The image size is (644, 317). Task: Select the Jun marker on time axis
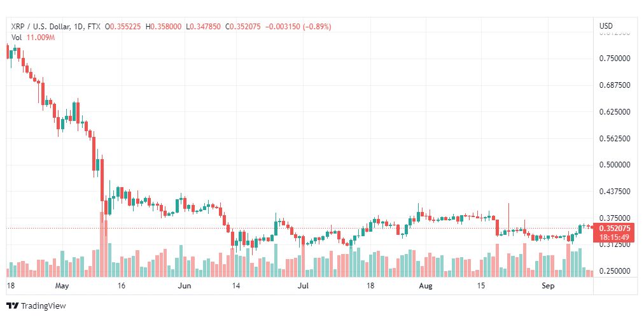pos(184,286)
